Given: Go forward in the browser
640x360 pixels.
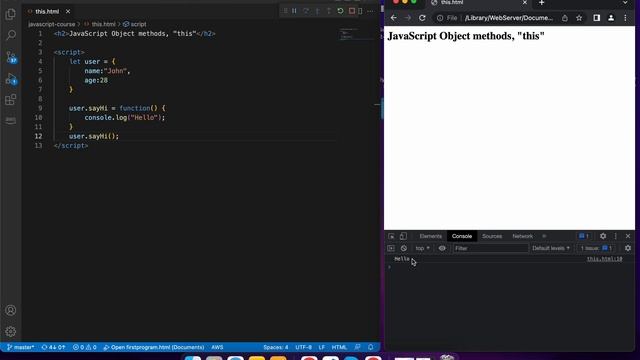Looking at the screenshot, I should coord(408,18).
